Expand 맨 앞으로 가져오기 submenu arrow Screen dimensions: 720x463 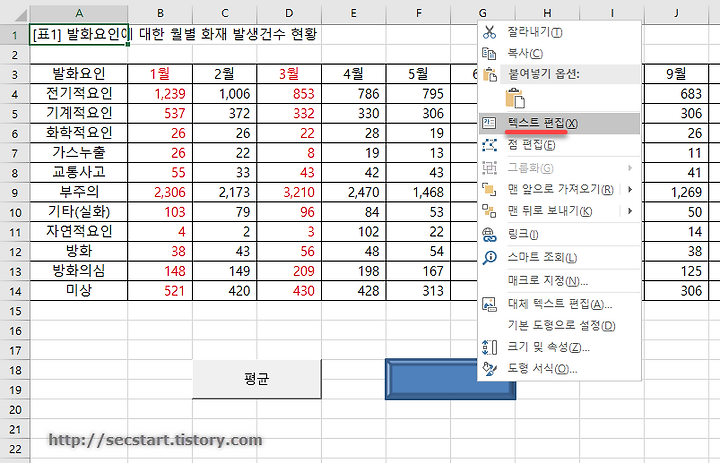pos(630,189)
